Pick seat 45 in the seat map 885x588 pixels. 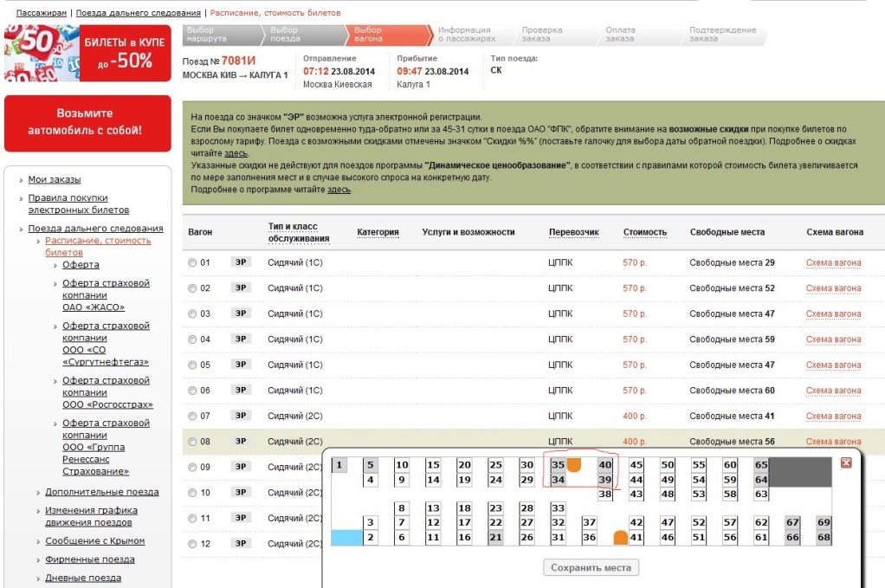point(636,465)
